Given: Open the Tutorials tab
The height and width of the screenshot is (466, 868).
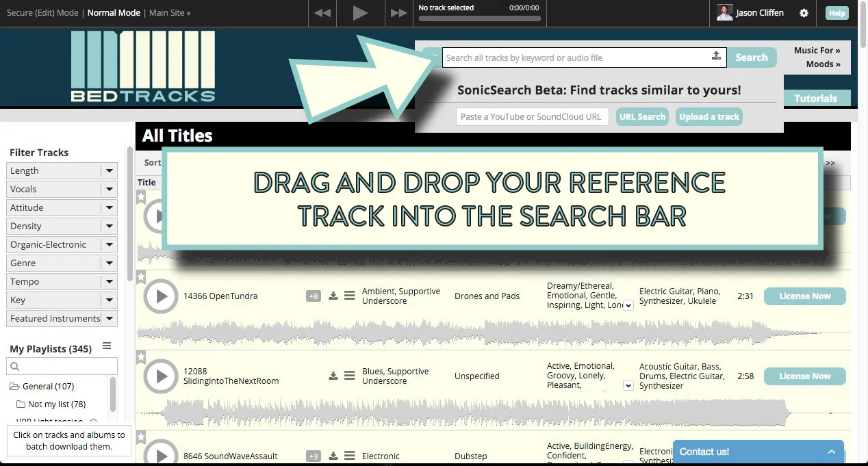Looking at the screenshot, I should [817, 98].
